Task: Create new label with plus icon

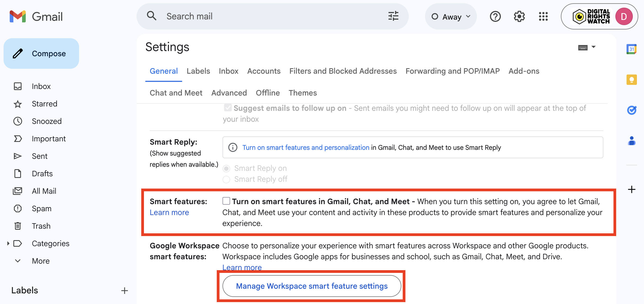Action: point(125,291)
